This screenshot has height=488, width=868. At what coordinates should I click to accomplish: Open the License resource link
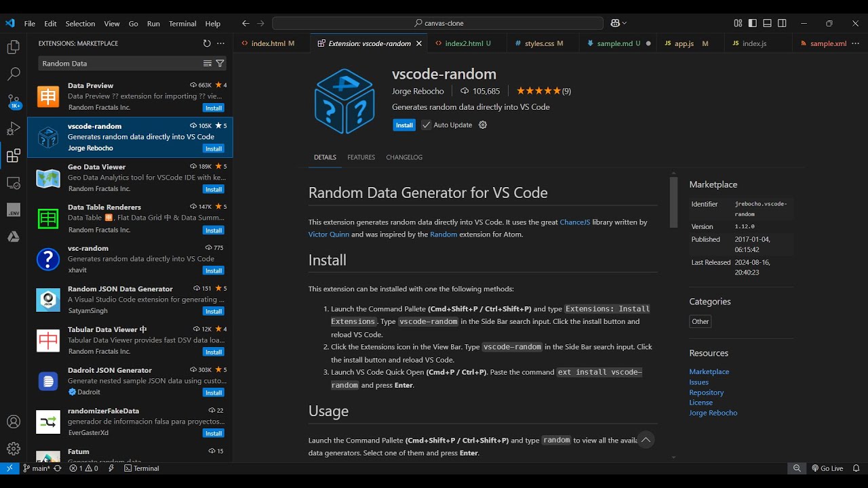(x=701, y=403)
